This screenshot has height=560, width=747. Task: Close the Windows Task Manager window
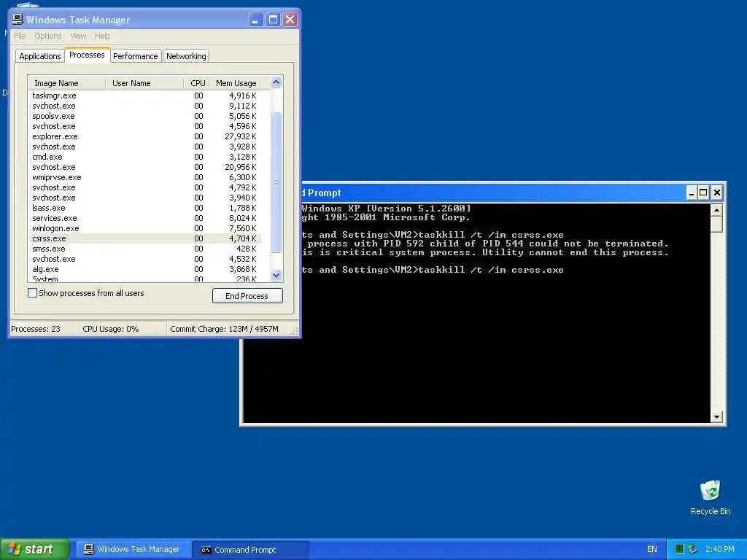(290, 20)
